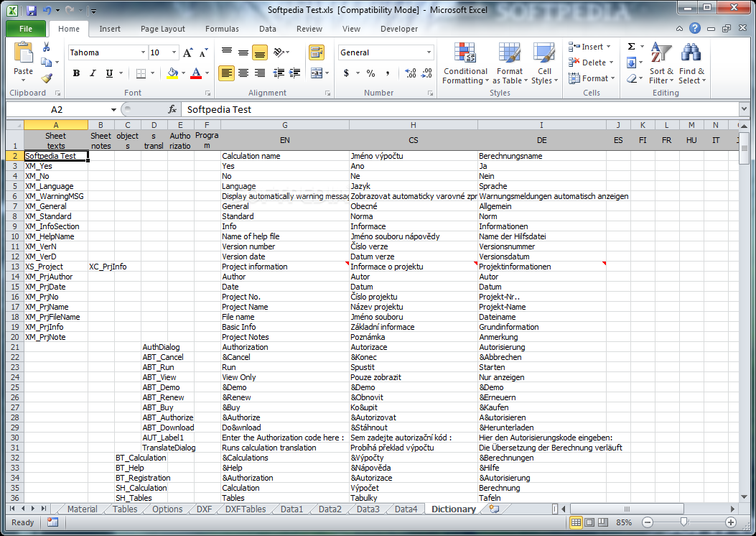Select the DXFTables sheet tab
756x536 pixels.
click(x=246, y=509)
